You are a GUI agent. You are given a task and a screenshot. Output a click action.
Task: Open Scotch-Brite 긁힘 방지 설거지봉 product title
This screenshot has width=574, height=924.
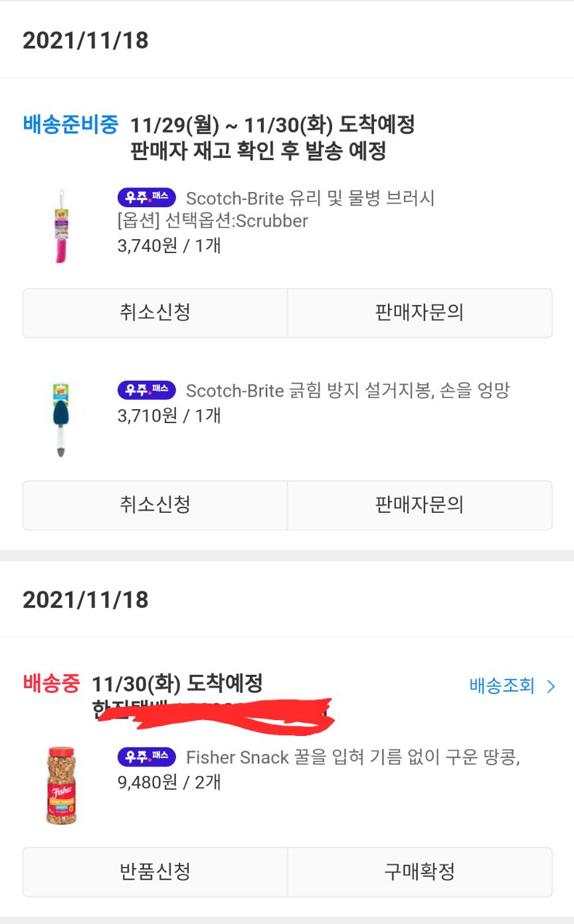(347, 391)
